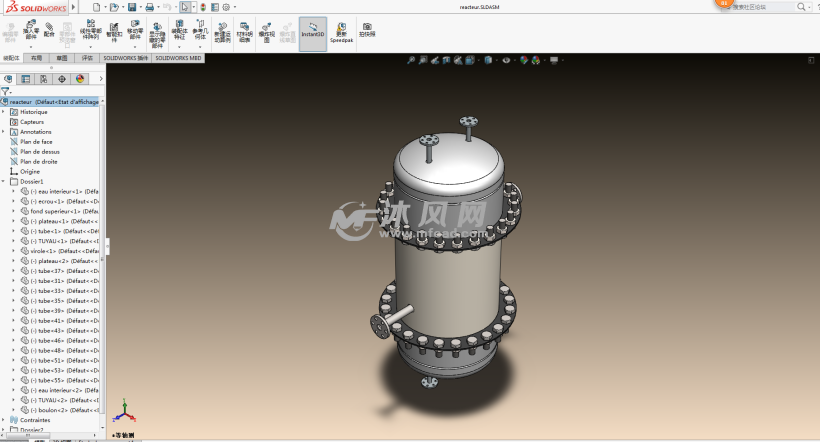The height and width of the screenshot is (442, 820).
Task: Expand the Historique tree node
Action: pyautogui.click(x=3, y=112)
